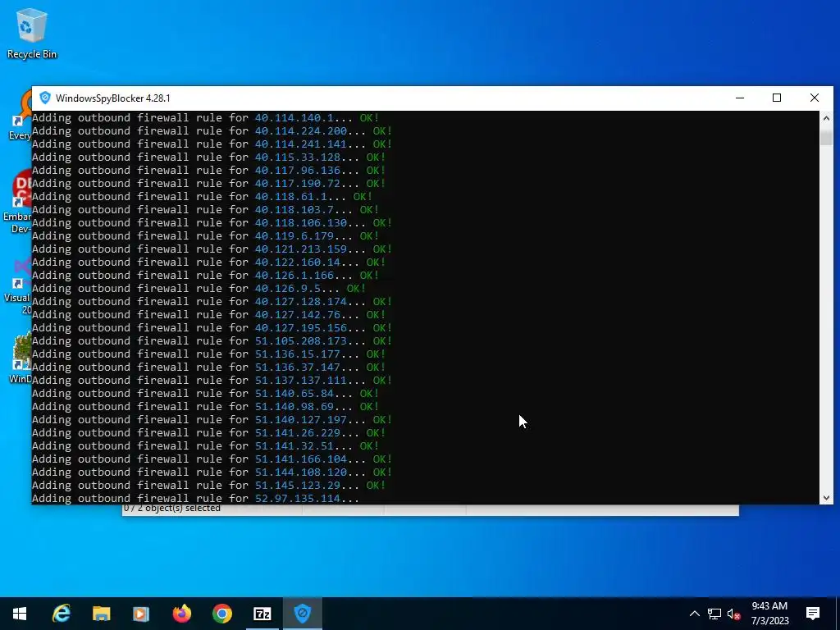This screenshot has width=840, height=630.
Task: Open the media player taskbar icon
Action: point(141,614)
